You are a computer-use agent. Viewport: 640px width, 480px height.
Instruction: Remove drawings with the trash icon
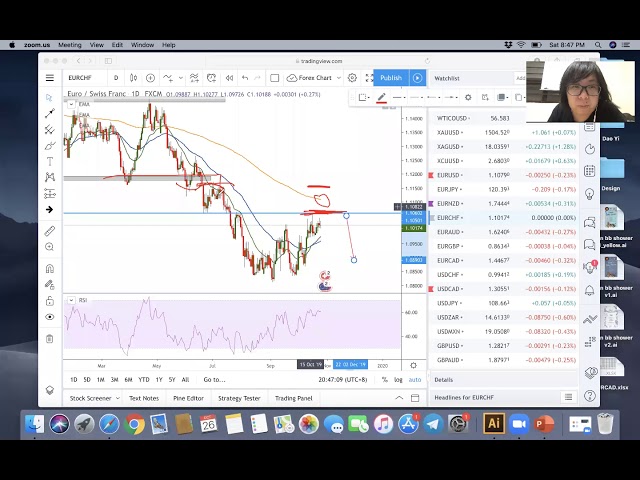pyautogui.click(x=49, y=339)
